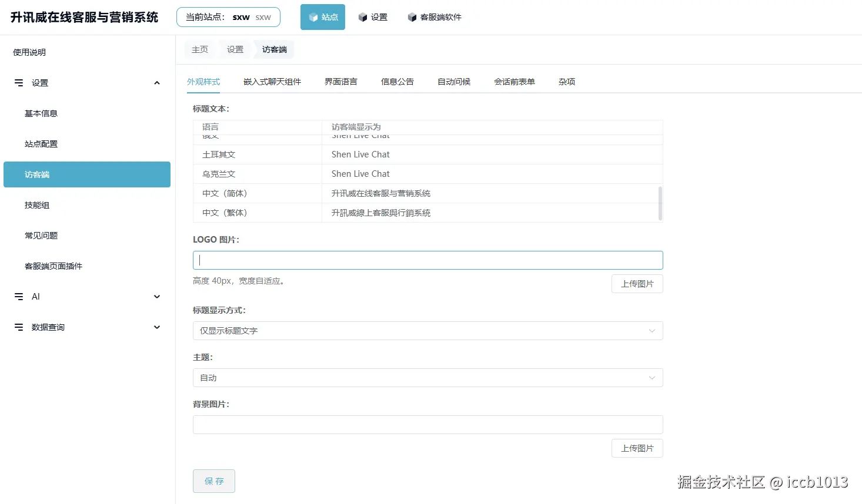Switch to the 杂项 tab
The height and width of the screenshot is (504, 862).
tap(566, 82)
